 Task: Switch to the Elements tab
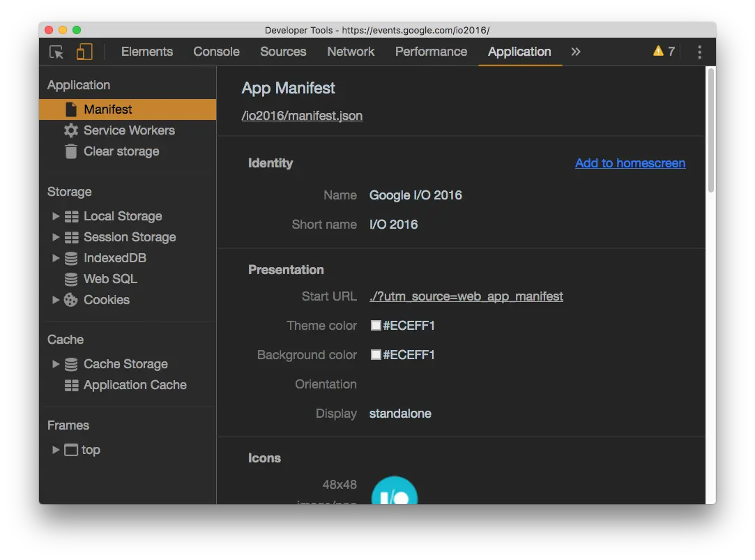coord(147,52)
